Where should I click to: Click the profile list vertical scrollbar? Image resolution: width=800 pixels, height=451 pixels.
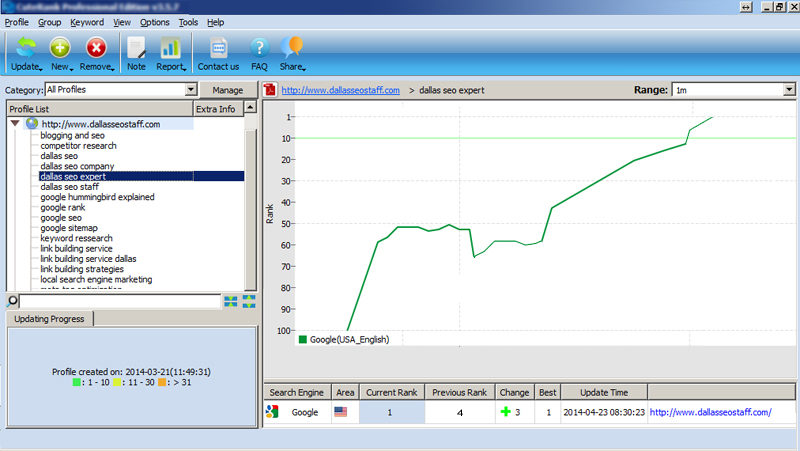coord(250,209)
